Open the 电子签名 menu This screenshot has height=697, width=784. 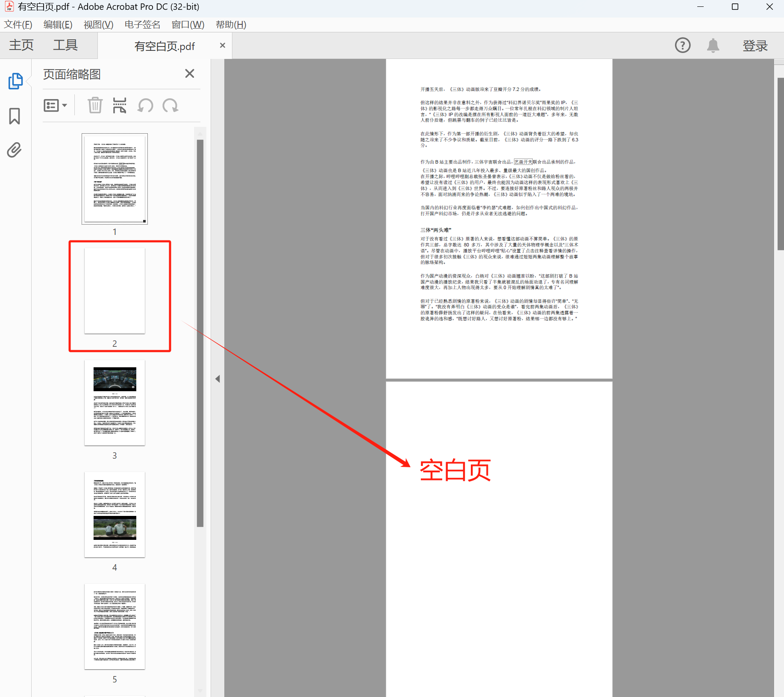coord(142,24)
